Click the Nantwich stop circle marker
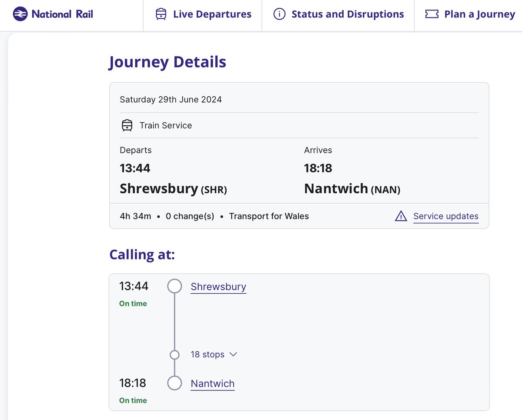Screen dimensions: 522x420 [174, 383]
